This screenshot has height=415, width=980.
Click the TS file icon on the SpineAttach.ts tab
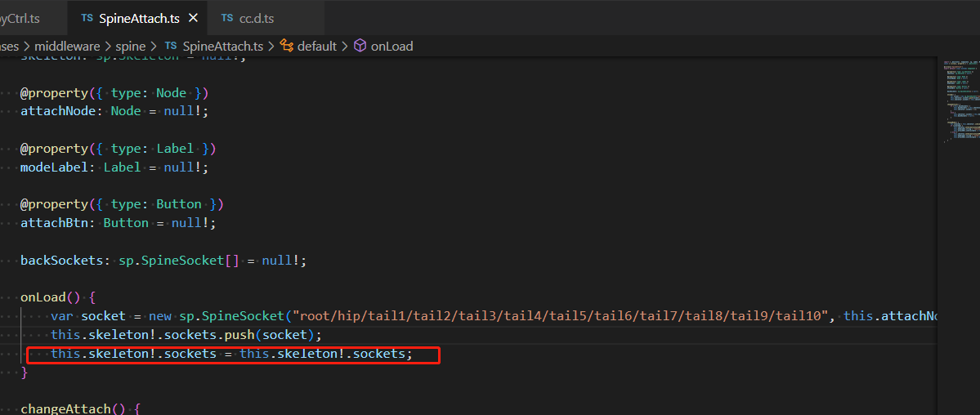tap(87, 18)
